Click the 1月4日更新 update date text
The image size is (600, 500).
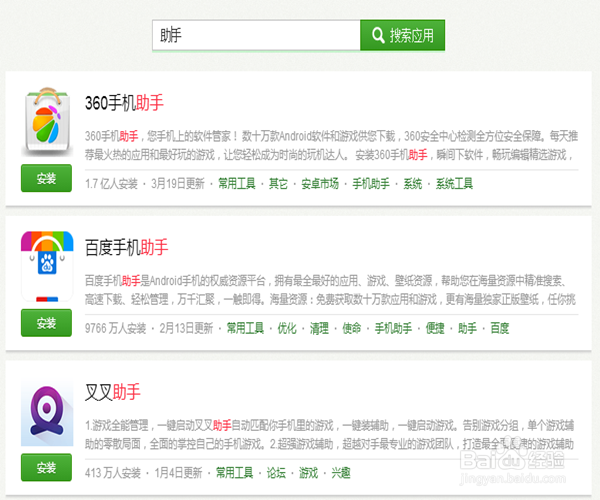pos(178,473)
